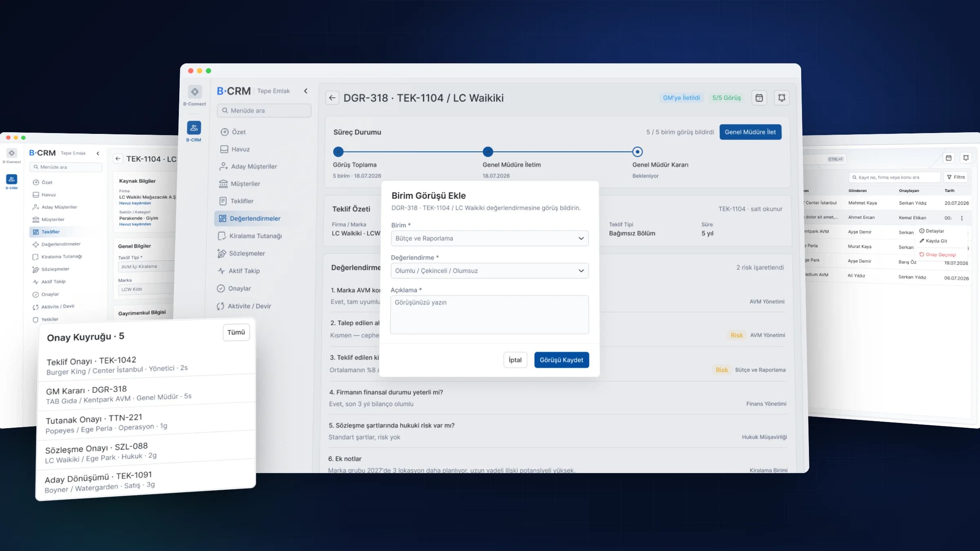The width and height of the screenshot is (980, 551).
Task: Click the Görüş Toplama step marker
Action: click(338, 152)
